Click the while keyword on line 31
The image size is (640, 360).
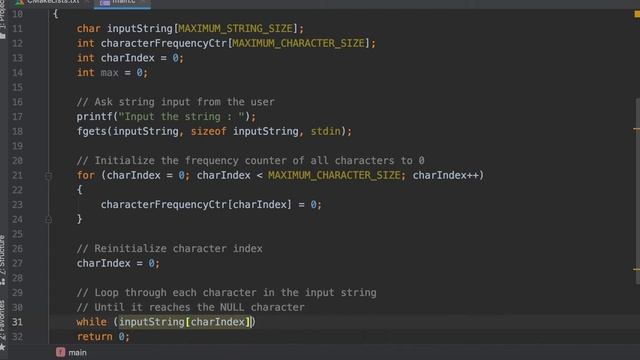(91, 322)
